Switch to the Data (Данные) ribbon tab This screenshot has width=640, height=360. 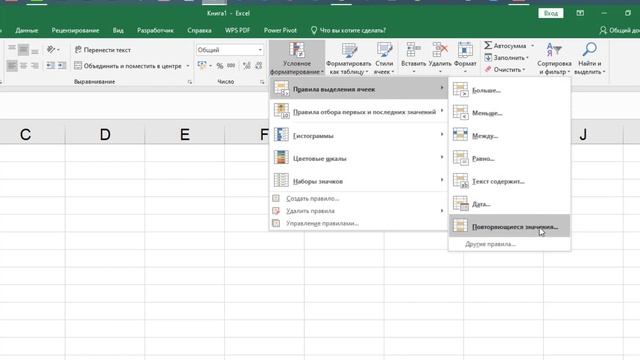click(x=27, y=30)
